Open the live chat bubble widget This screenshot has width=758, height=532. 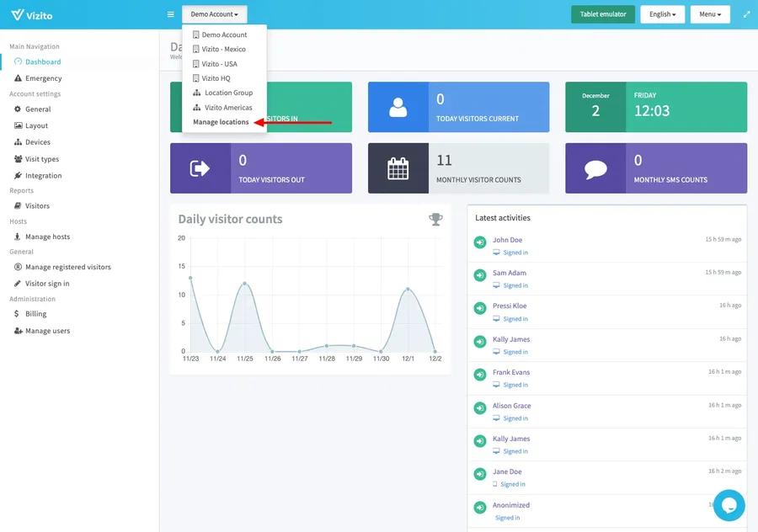pyautogui.click(x=729, y=505)
